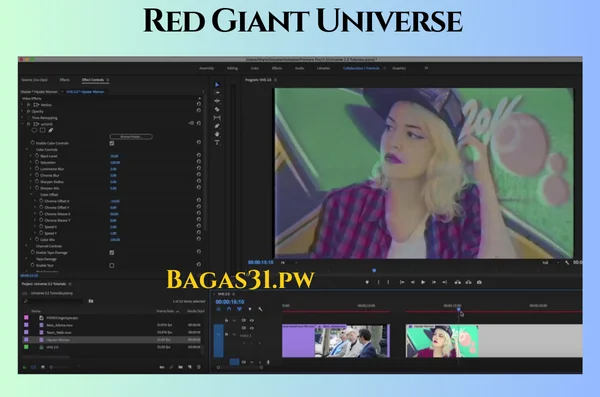Switch to the Editing workspace
Viewport: 600px width, 397px height.
coord(232,68)
